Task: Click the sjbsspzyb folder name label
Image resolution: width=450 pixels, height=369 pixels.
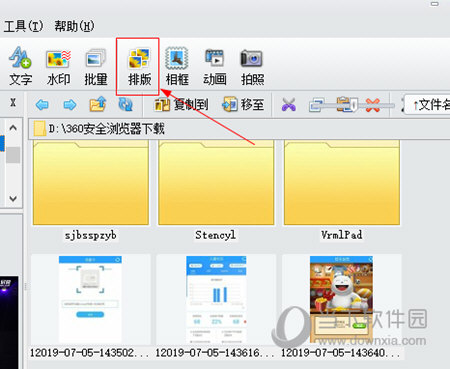Action: tap(91, 235)
